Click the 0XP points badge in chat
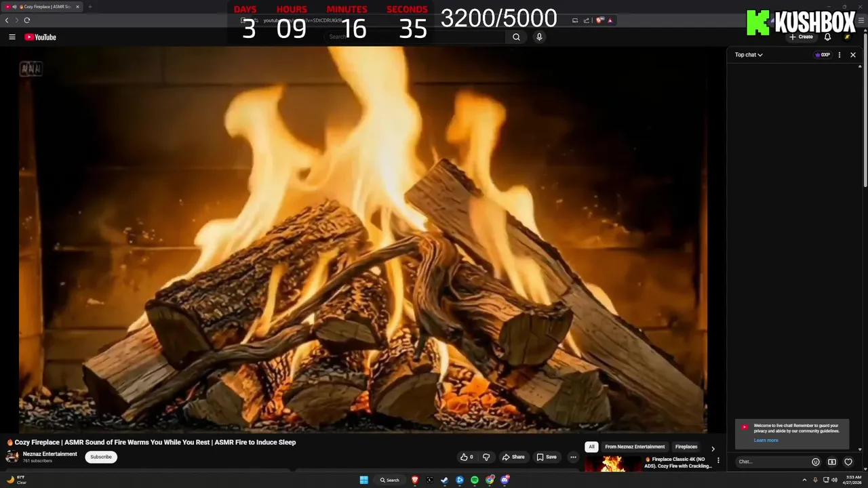The image size is (868, 488). (823, 55)
